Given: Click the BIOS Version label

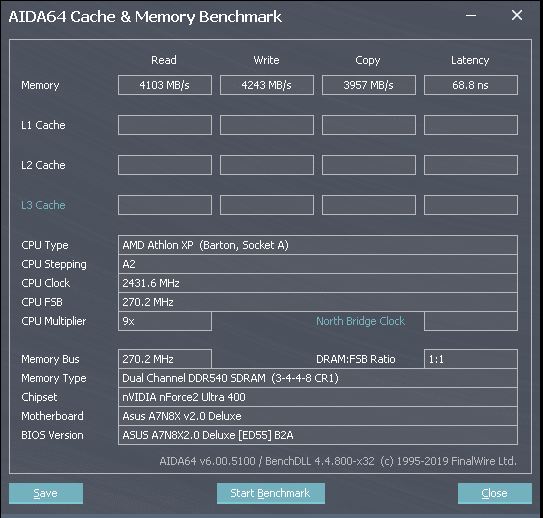Looking at the screenshot, I should (x=52, y=435).
